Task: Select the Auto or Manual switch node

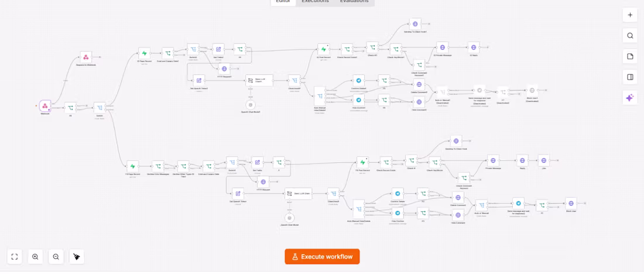Action: (481, 205)
